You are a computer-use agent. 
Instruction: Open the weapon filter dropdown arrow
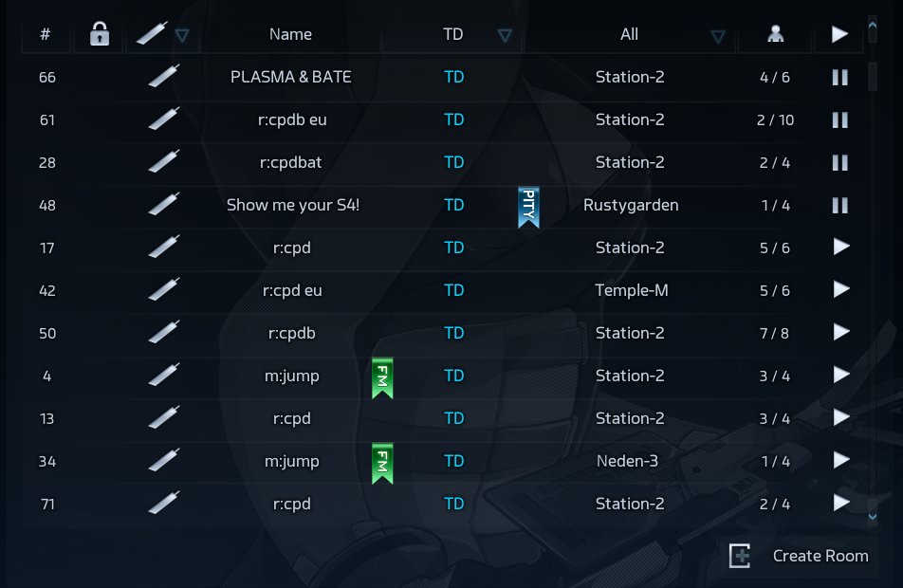pyautogui.click(x=182, y=36)
